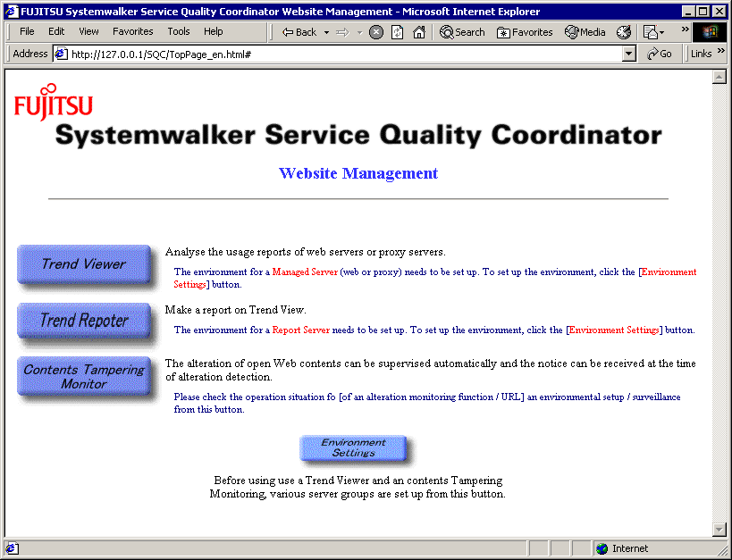This screenshot has width=732, height=560.
Task: Click the Back arrow toolbar button
Action: click(299, 32)
